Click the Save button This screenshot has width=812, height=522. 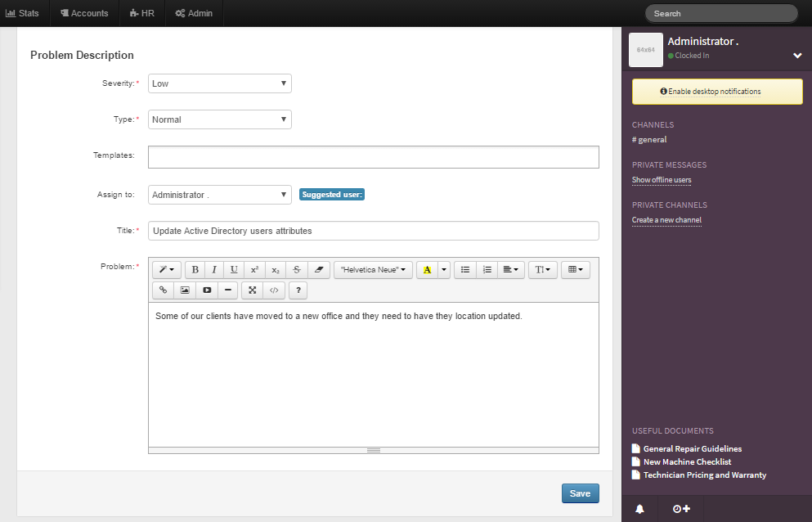[x=580, y=493]
